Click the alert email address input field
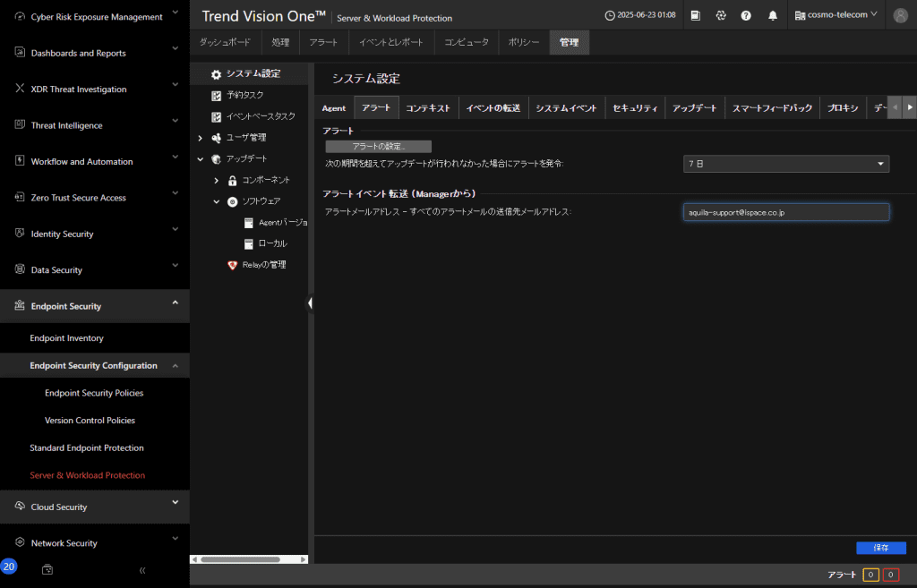Viewport: 917px width, 588px height. point(786,212)
